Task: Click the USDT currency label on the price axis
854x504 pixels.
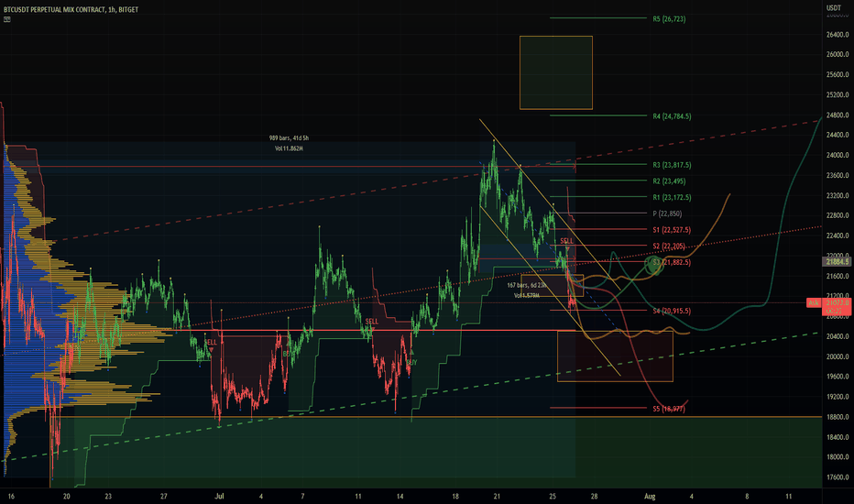Action: [x=834, y=7]
